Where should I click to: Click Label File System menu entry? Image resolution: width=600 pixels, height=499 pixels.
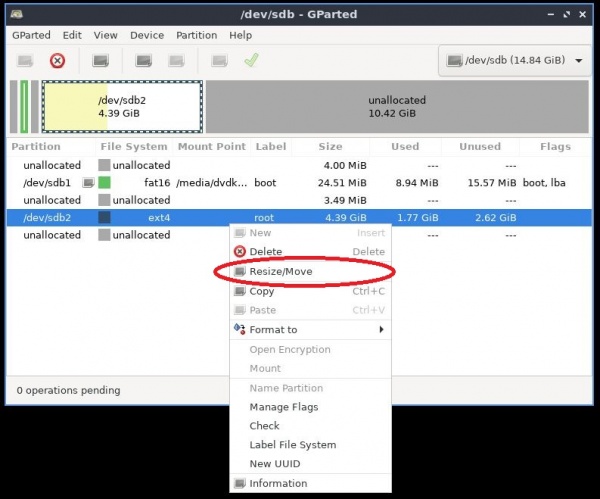click(x=292, y=445)
